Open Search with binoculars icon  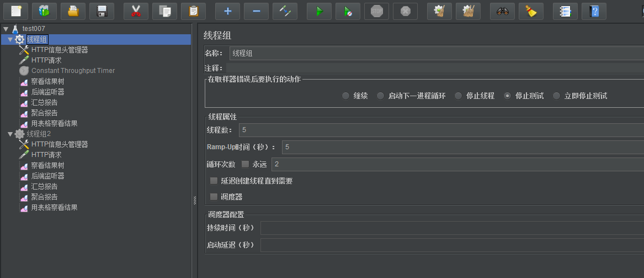[x=502, y=11]
